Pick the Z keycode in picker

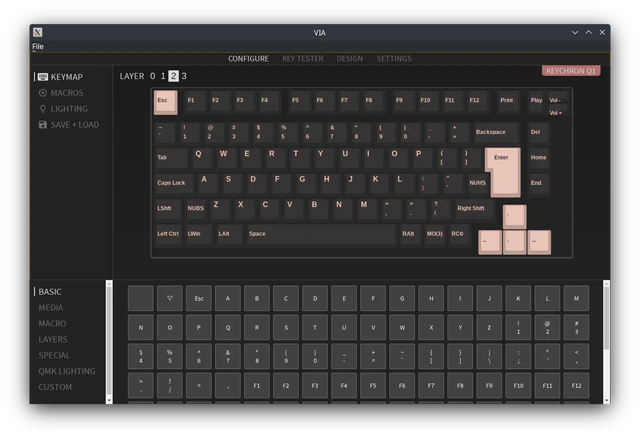click(x=489, y=328)
